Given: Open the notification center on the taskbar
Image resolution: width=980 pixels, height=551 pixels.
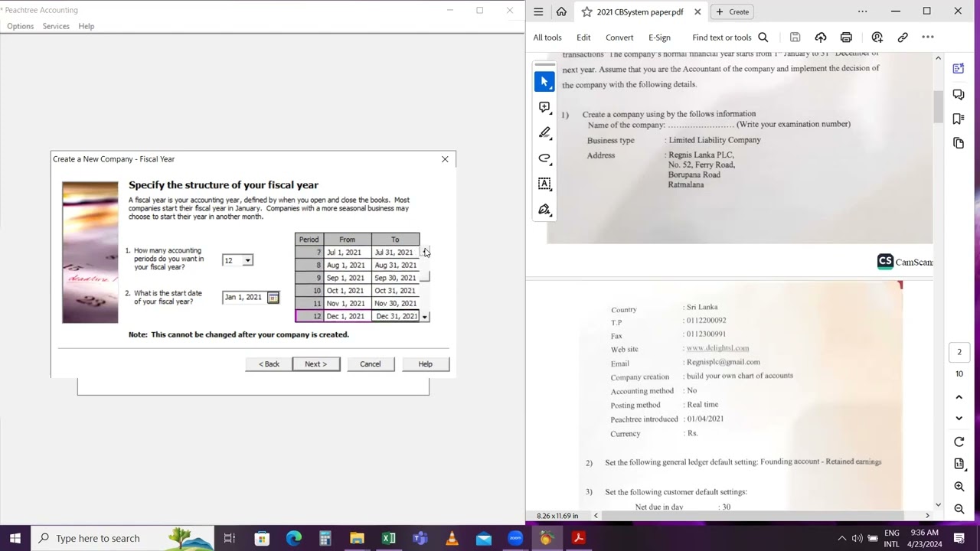Looking at the screenshot, I should tap(959, 538).
